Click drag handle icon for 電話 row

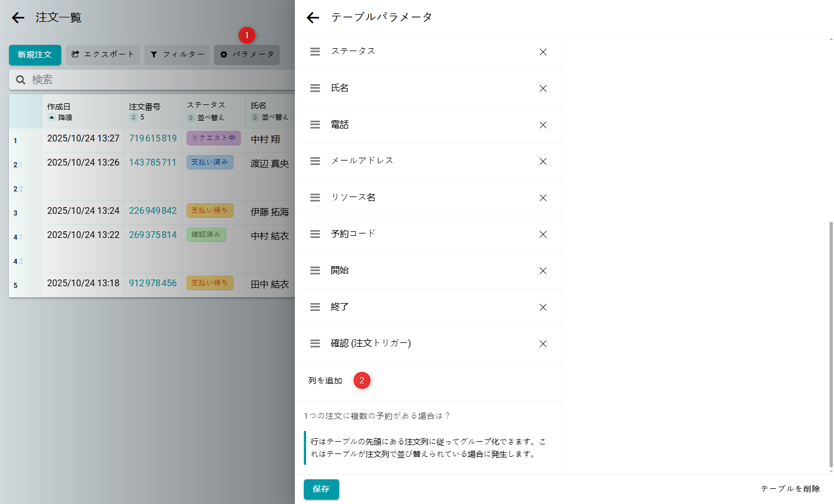[x=315, y=125]
